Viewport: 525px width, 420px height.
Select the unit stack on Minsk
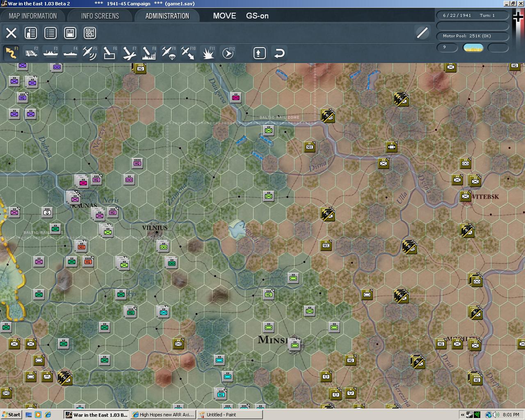coord(294,345)
